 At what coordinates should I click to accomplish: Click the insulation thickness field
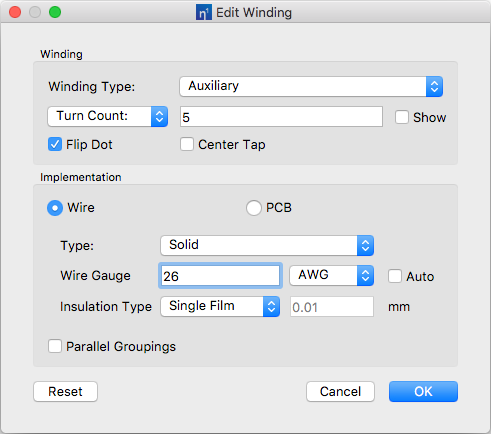pos(332,307)
